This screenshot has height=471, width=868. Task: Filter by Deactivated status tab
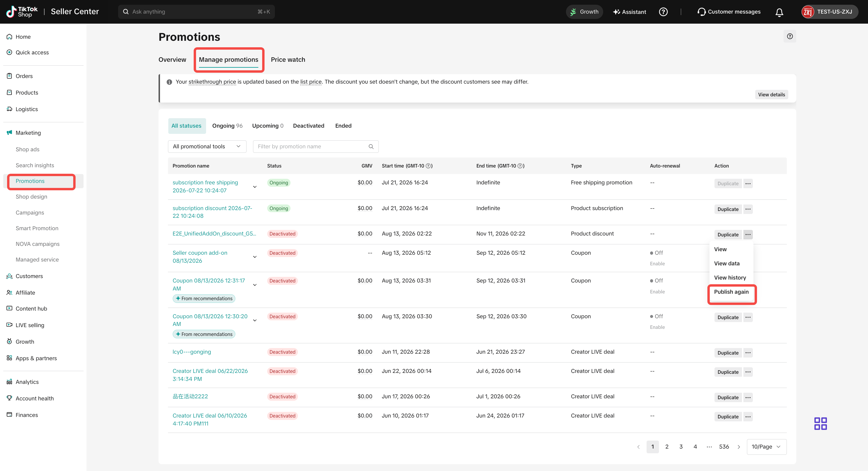[308, 126]
